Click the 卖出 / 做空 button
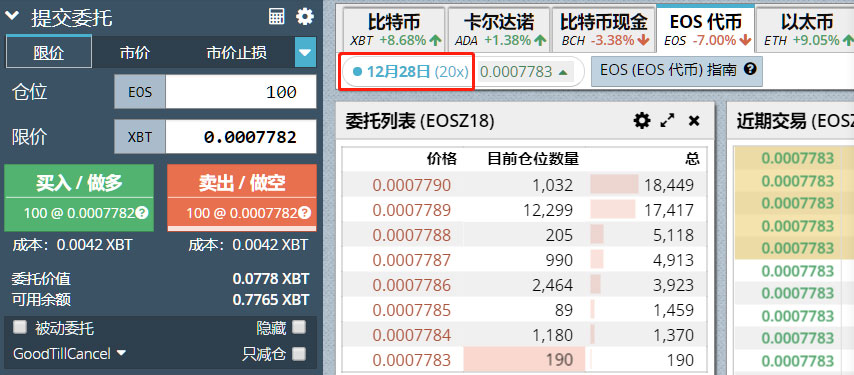This screenshot has width=854, height=375. (242, 198)
